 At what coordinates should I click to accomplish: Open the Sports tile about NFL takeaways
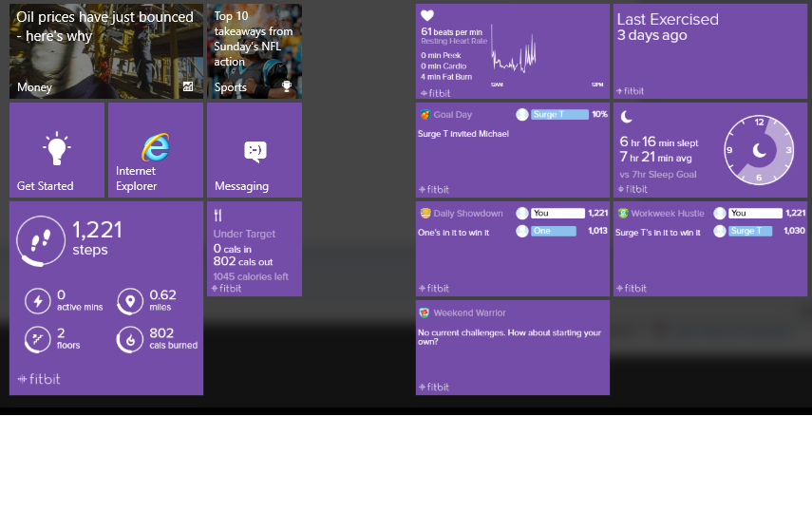(255, 51)
